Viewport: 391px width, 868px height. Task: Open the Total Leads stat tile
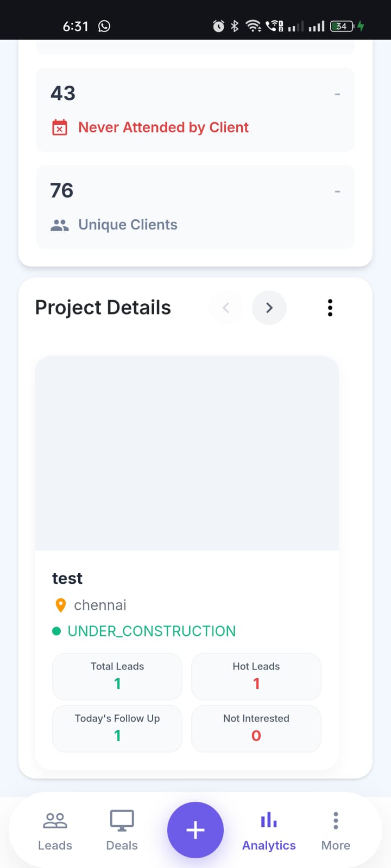click(x=117, y=676)
